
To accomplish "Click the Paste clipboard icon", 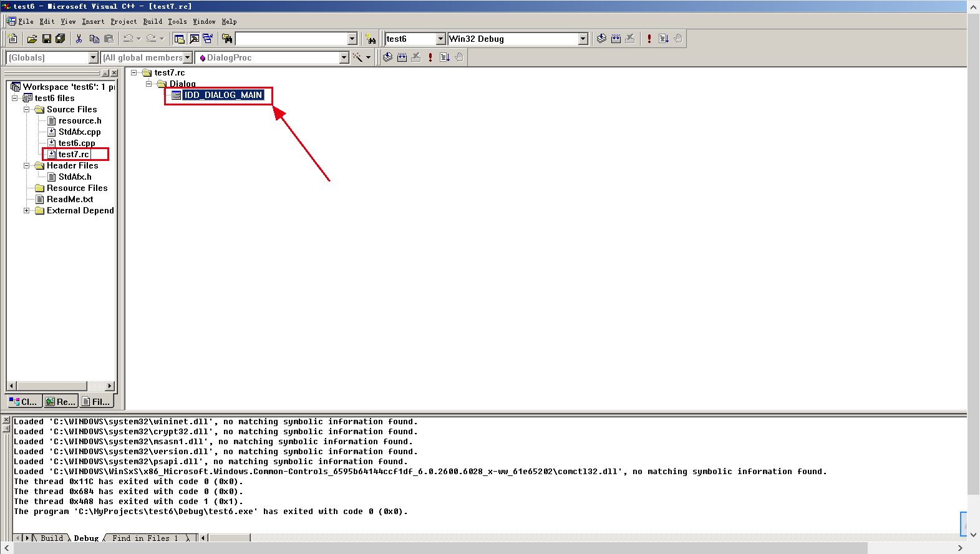I will [x=109, y=39].
